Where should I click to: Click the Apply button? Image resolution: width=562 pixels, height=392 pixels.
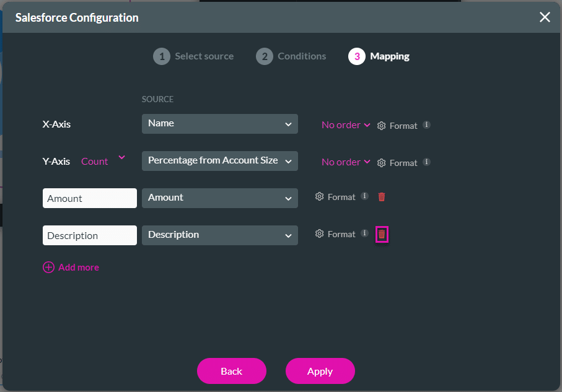click(320, 371)
